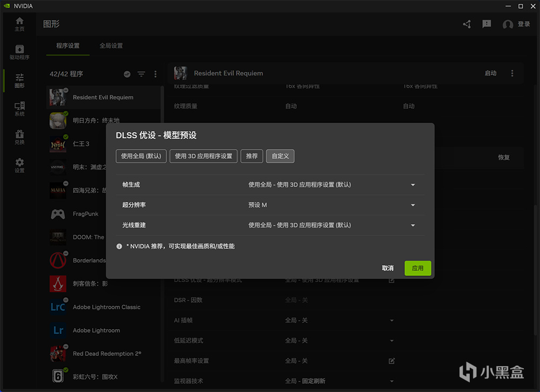Click the checkmark icon beside 42/42 程序

click(x=127, y=74)
